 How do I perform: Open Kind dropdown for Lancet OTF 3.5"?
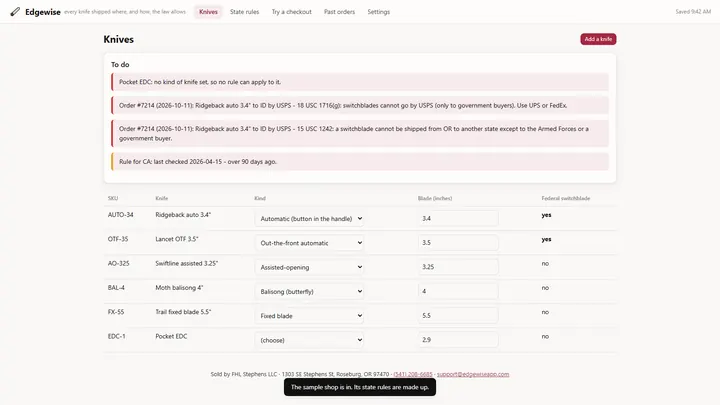[x=309, y=243]
